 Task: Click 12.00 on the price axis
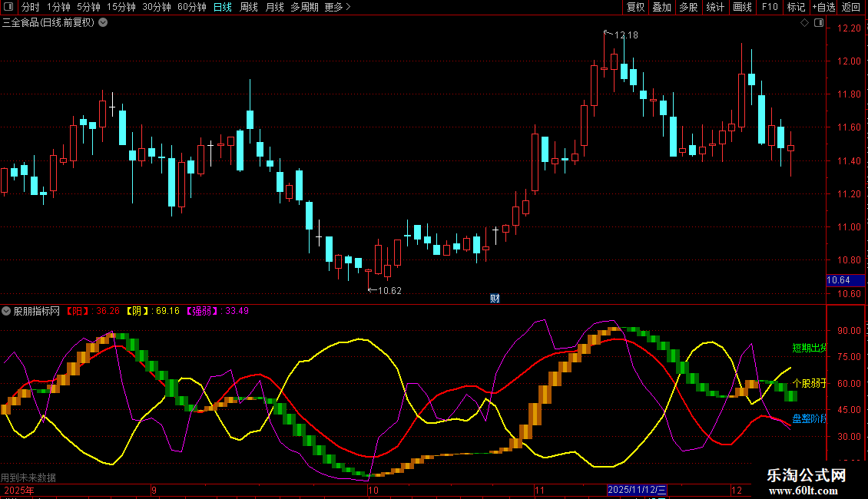(x=849, y=61)
